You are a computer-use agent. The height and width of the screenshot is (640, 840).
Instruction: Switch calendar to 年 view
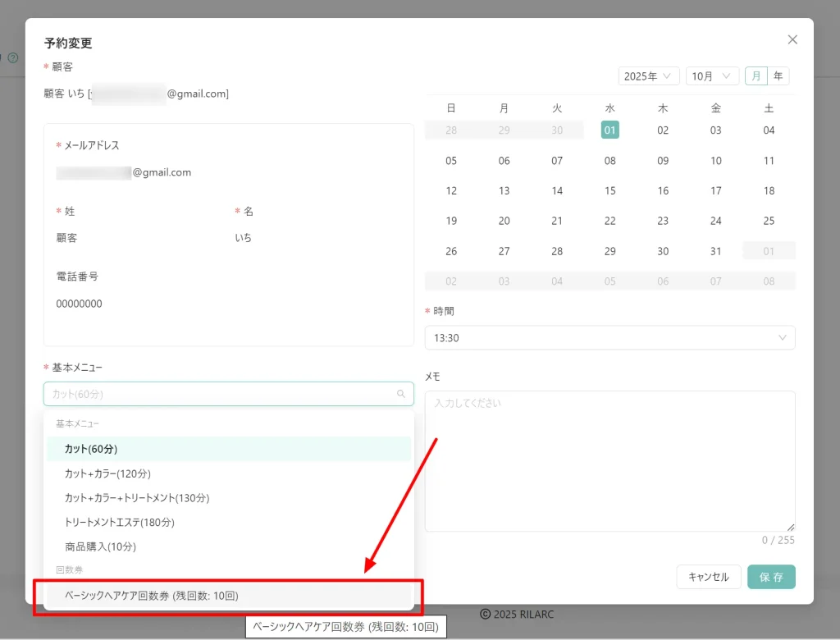[x=778, y=76]
